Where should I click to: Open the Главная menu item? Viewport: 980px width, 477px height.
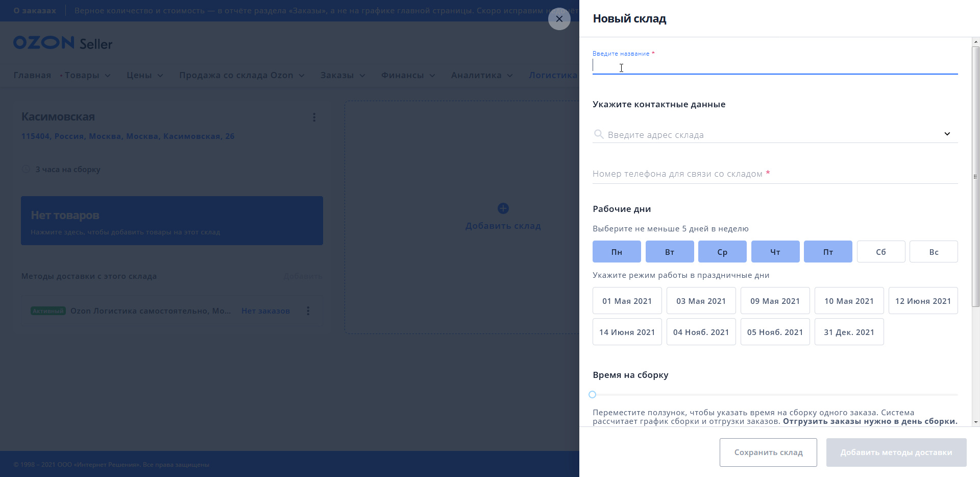(32, 75)
